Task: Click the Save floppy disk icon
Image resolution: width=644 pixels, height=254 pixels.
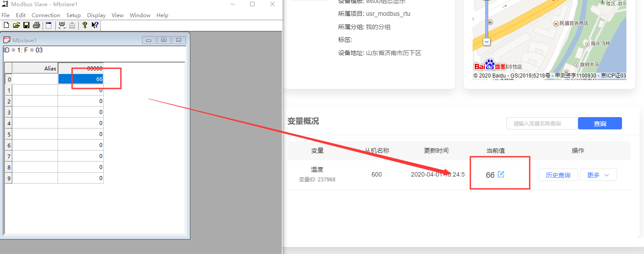Action: coord(26,26)
